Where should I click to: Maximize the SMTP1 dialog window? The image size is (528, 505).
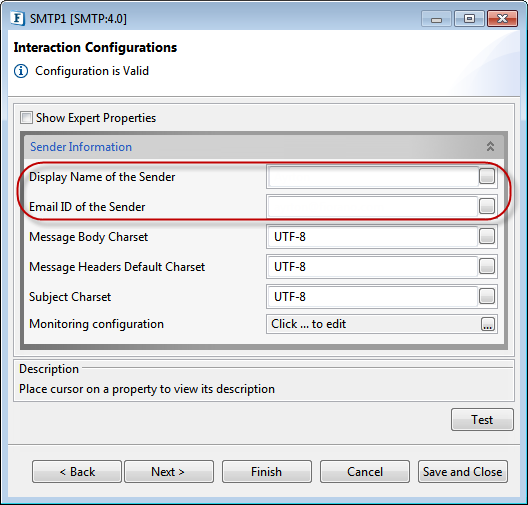coord(469,19)
